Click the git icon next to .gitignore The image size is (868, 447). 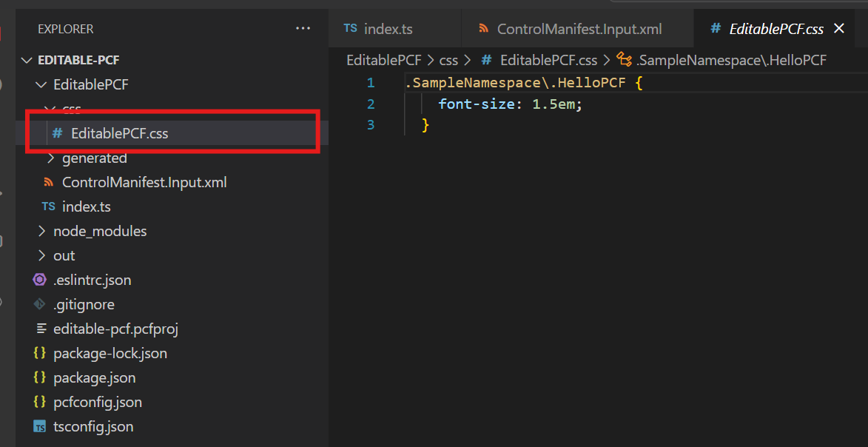(40, 304)
